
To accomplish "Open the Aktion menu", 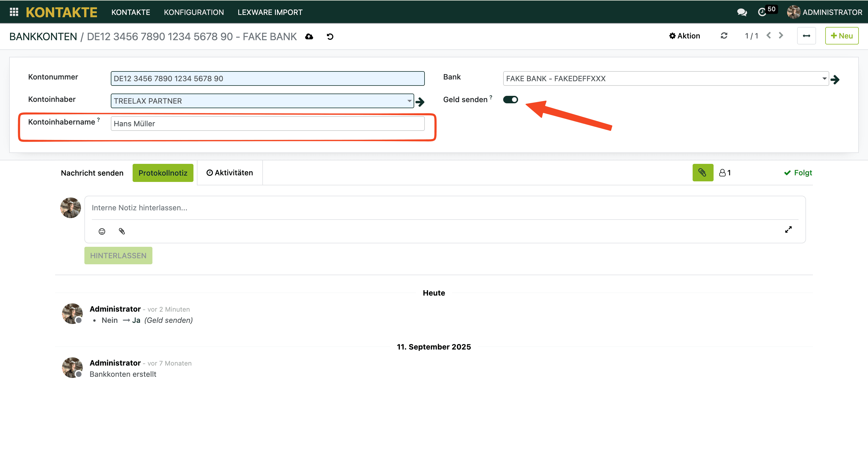I will (x=684, y=36).
